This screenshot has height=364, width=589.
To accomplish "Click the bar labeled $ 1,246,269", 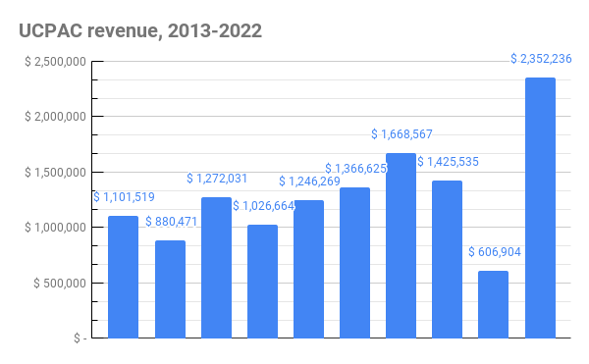I will (309, 269).
